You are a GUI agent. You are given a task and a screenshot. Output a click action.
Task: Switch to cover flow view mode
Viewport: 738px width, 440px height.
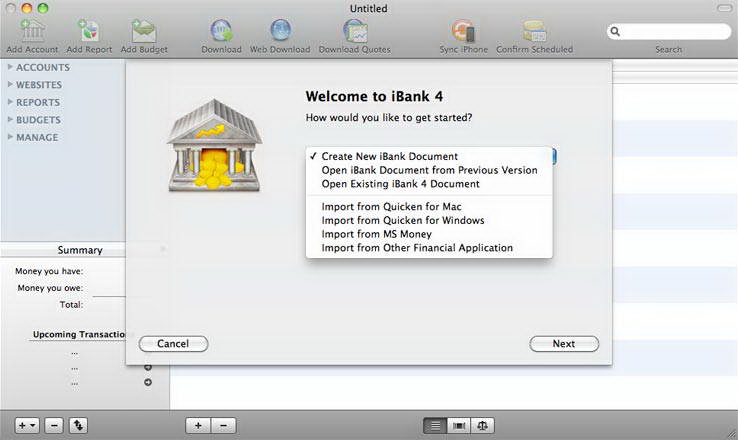[459, 425]
